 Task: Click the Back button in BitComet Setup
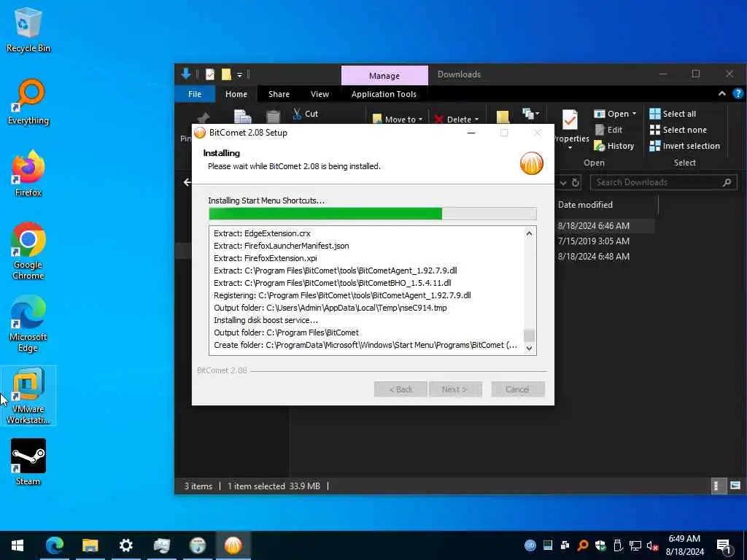tap(400, 389)
